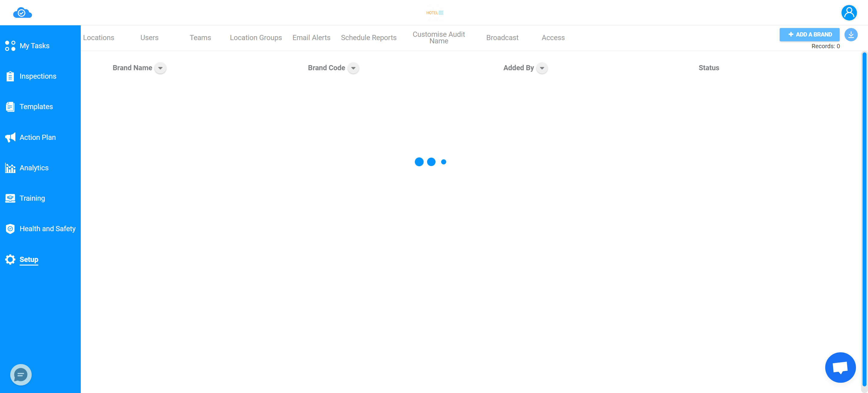Select the Schedule Reports tab
The image size is (868, 393).
369,37
